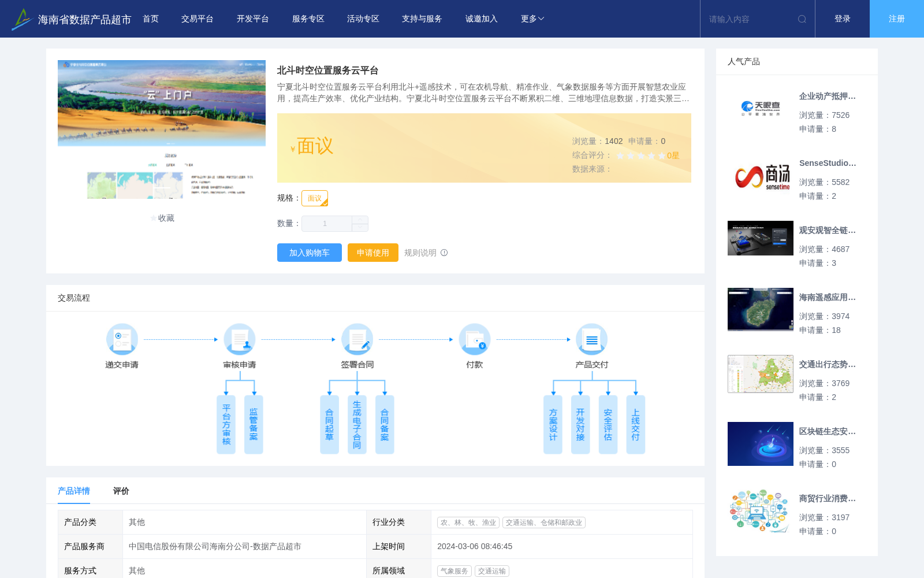Open 服务专区 in the navigation bar
This screenshot has width=924, height=578.
(x=308, y=19)
